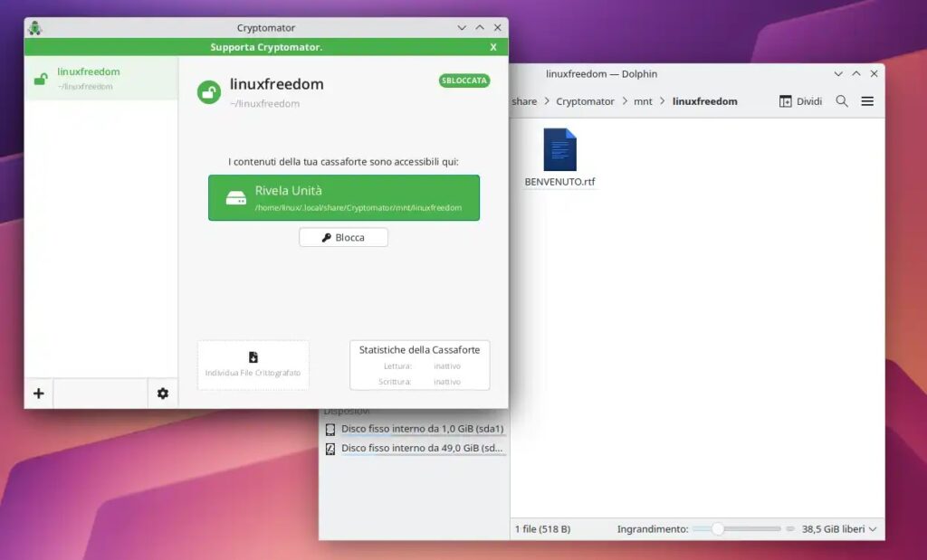The height and width of the screenshot is (560, 927).
Task: Open vault settings via the gear icon
Action: tap(163, 393)
